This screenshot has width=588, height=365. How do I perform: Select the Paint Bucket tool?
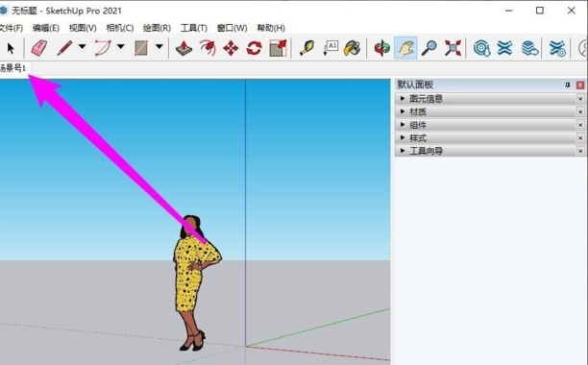tap(352, 48)
